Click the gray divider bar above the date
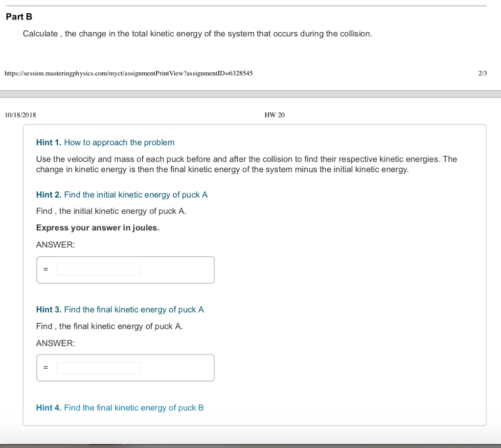The image size is (501, 448). 250,92
